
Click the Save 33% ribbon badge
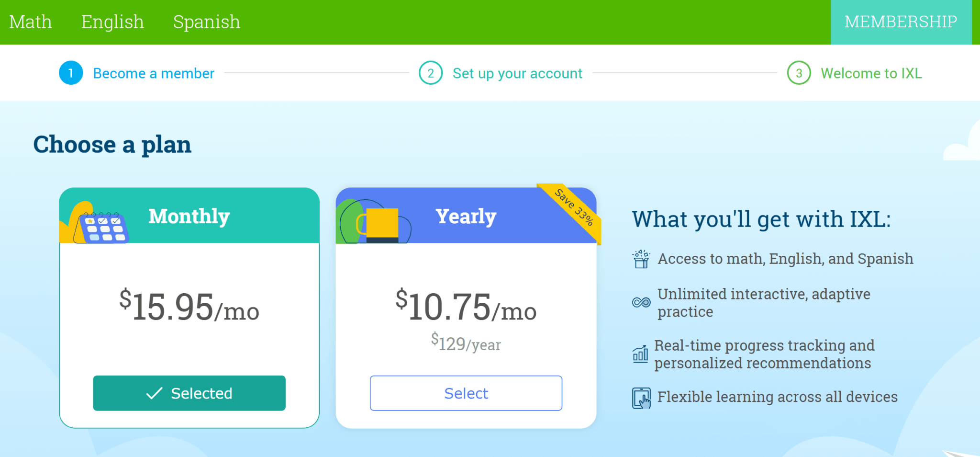[x=574, y=208]
